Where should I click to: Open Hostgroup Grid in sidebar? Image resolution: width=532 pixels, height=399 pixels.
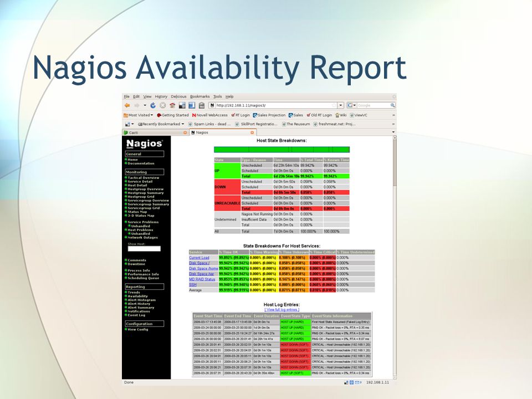[x=141, y=197]
